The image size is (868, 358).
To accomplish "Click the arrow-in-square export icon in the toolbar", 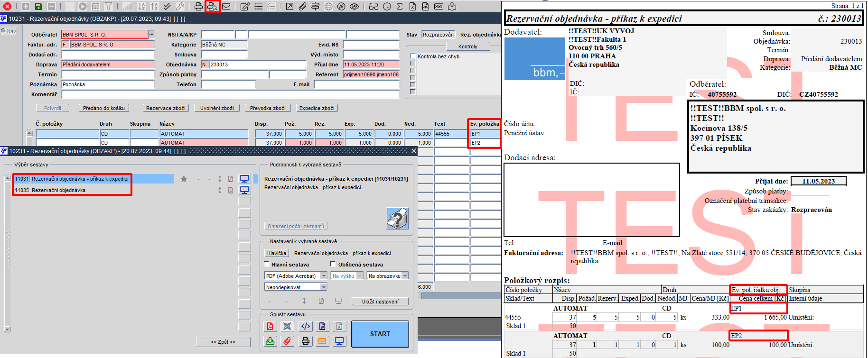I will [x=289, y=7].
